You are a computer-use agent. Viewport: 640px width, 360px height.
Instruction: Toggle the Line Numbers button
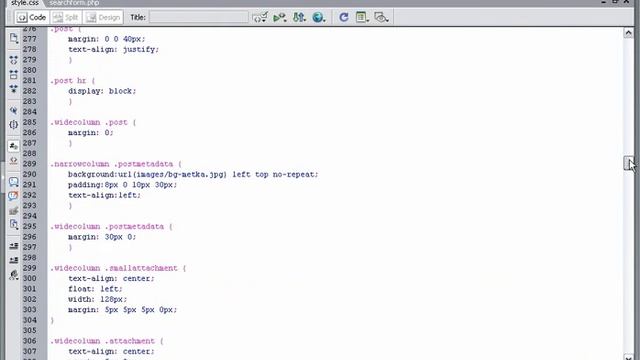click(13, 146)
